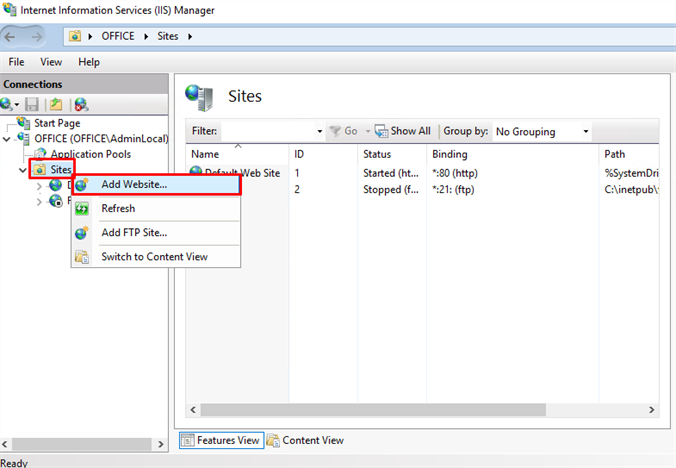The image size is (676, 468).
Task: Choose Refresh from context menu
Action: 156,209
